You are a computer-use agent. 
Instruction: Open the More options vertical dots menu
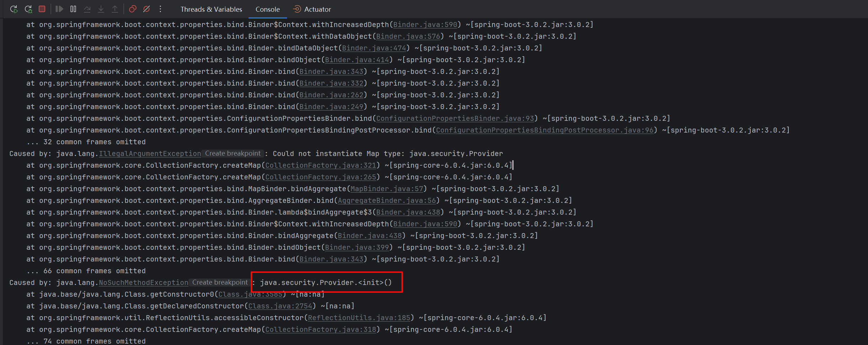(x=160, y=9)
